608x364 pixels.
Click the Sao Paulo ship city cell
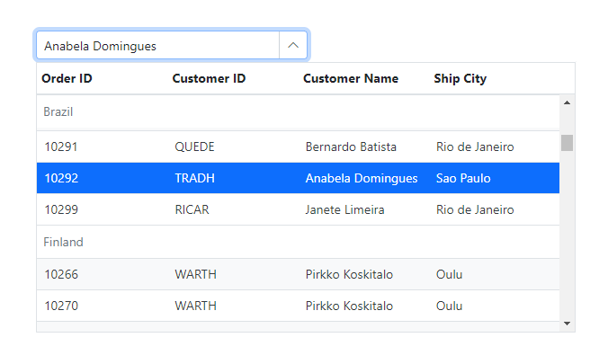tap(463, 178)
